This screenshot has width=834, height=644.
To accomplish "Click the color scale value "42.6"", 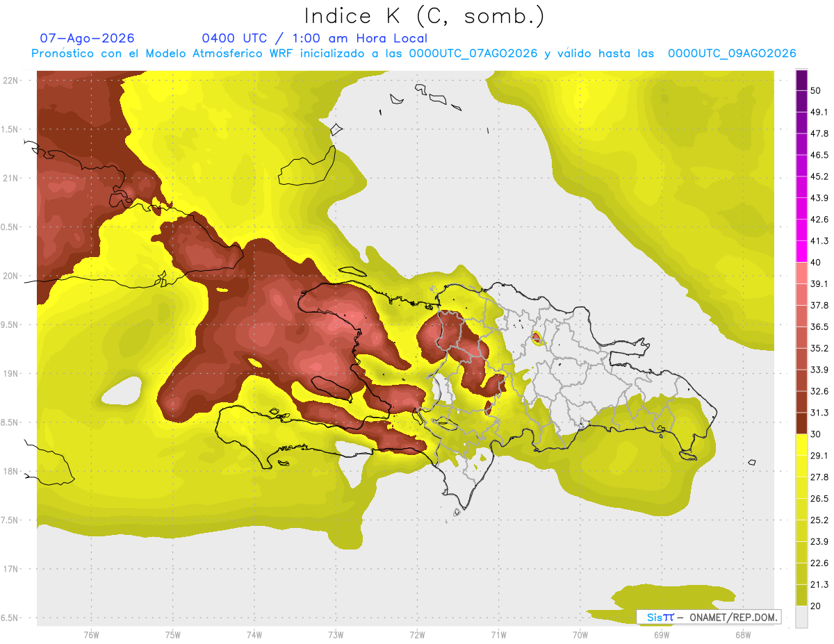I will 819,220.
